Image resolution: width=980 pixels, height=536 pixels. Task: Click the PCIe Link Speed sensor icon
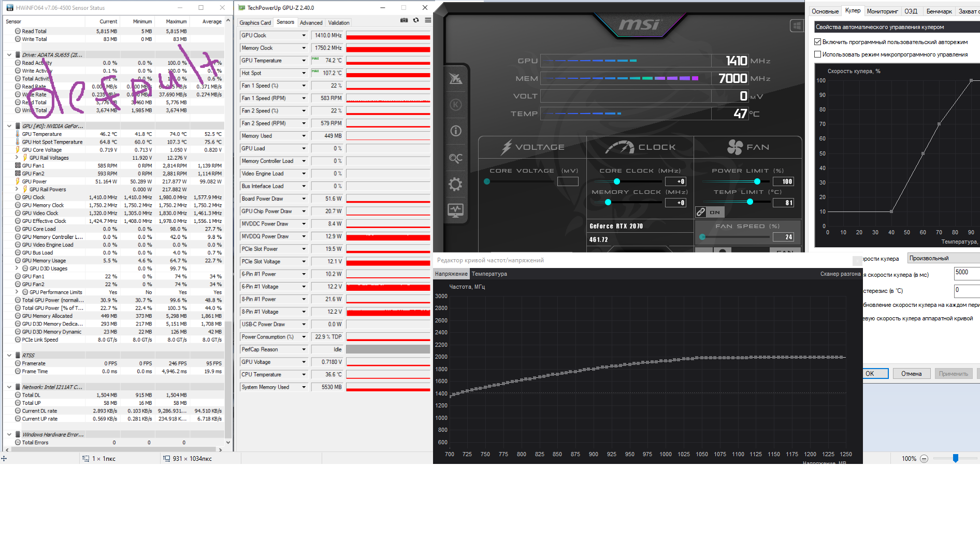[18, 340]
